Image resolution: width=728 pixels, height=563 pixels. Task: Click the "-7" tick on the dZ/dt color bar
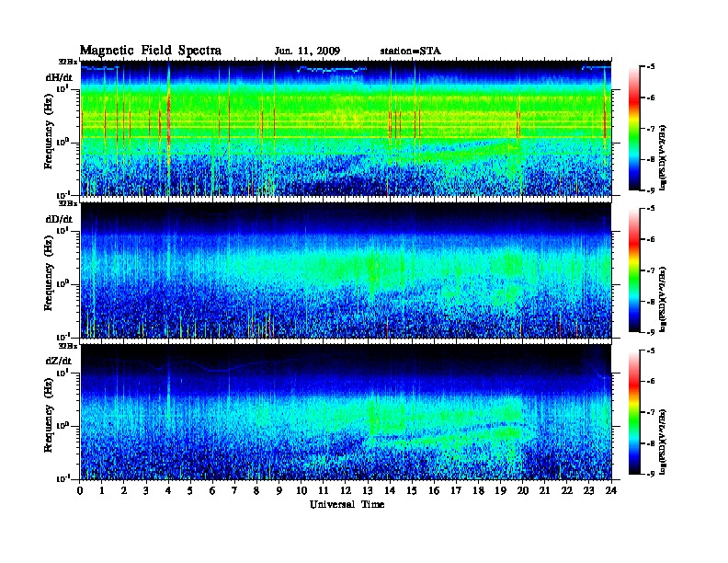tap(651, 412)
